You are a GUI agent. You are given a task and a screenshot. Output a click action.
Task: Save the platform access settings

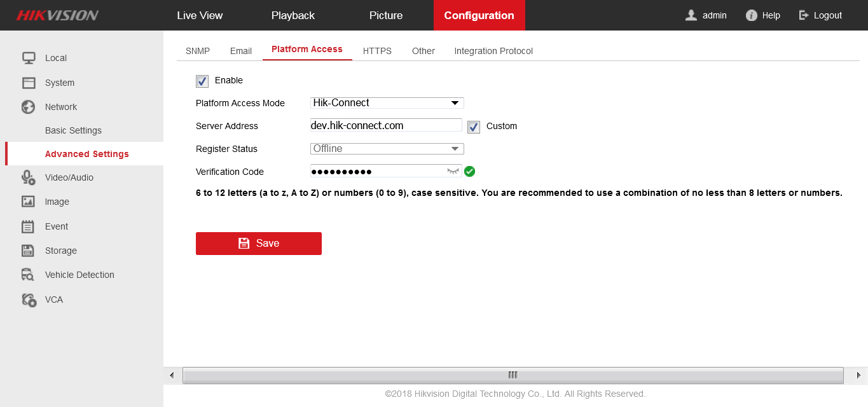pyautogui.click(x=258, y=243)
